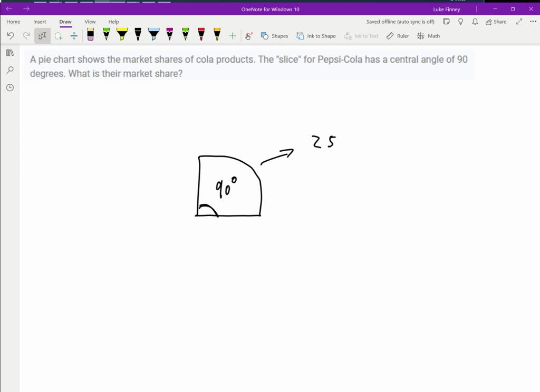Open Search in sidebar
The width and height of the screenshot is (540, 392).
[x=10, y=70]
